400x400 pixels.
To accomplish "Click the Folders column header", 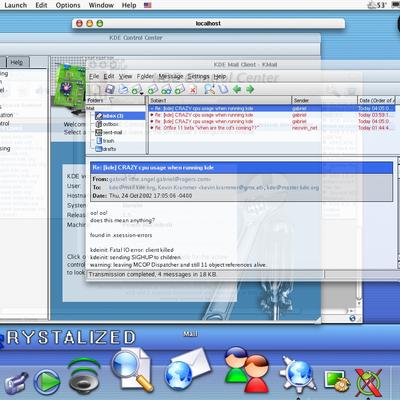I will (116, 100).
